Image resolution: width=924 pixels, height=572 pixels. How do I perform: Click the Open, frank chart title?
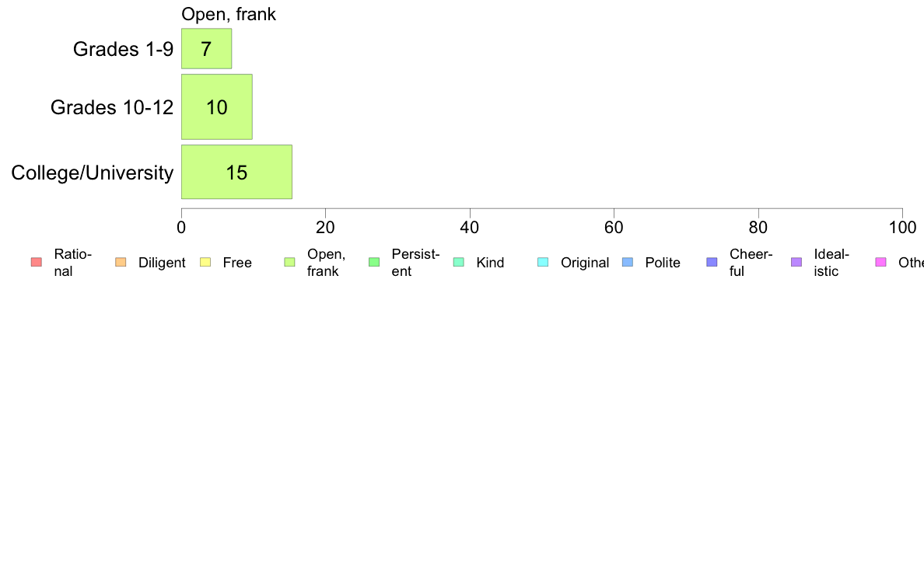tap(229, 14)
